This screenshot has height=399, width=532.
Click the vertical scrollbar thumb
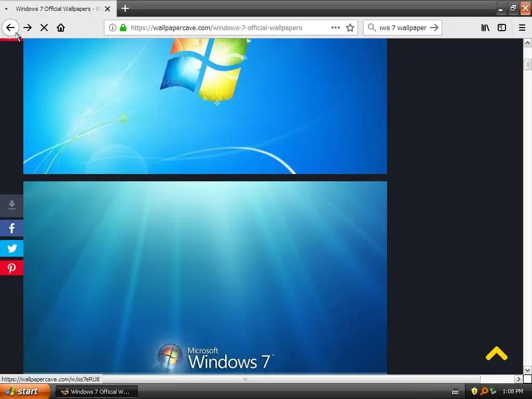527,64
